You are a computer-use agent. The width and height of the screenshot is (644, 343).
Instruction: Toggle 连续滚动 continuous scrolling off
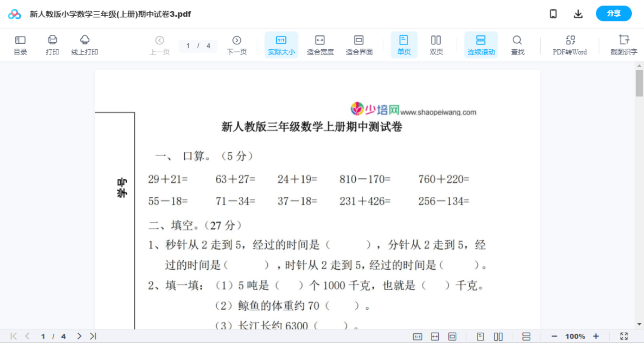(481, 45)
